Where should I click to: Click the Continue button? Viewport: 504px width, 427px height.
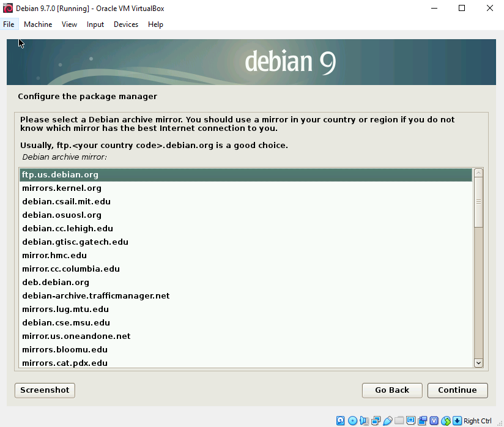pyautogui.click(x=458, y=390)
